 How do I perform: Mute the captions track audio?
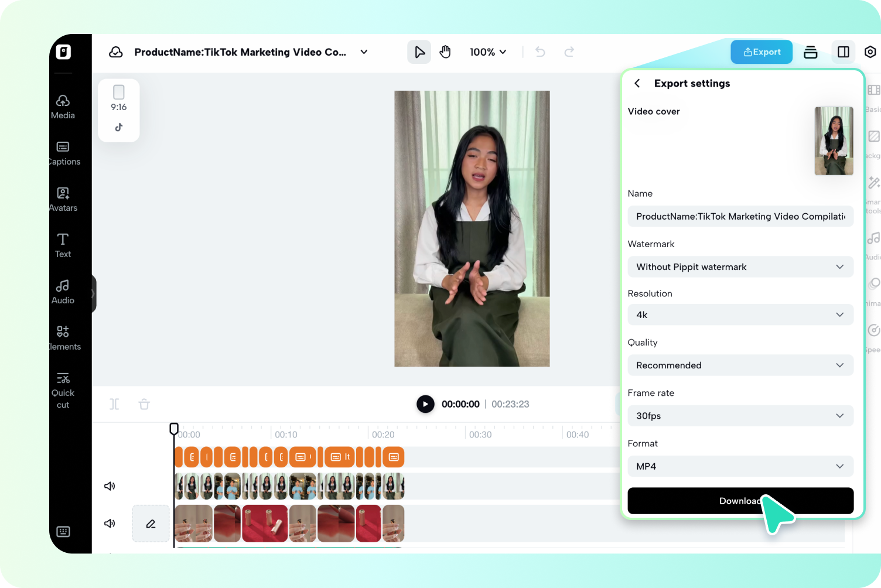pos(110,486)
